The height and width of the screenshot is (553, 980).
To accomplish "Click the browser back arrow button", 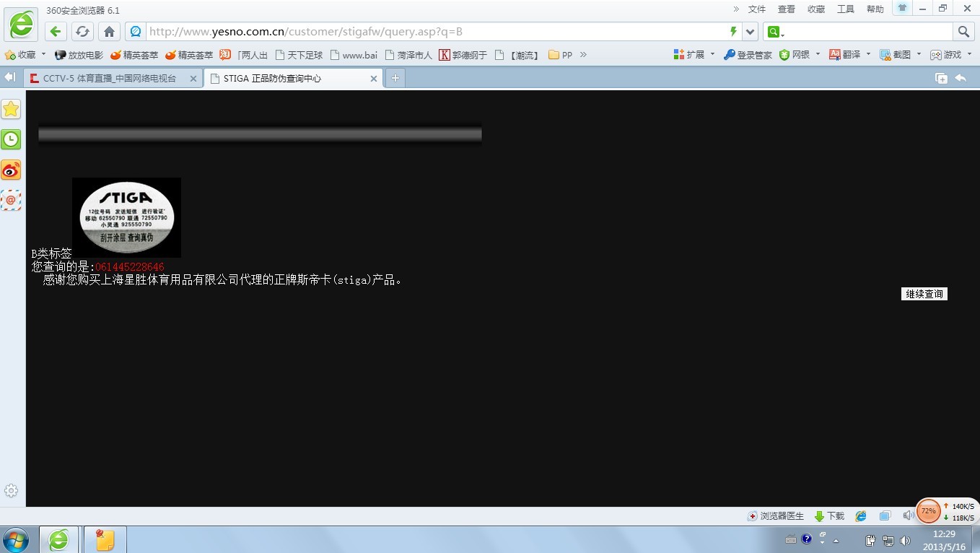I will (x=56, y=31).
